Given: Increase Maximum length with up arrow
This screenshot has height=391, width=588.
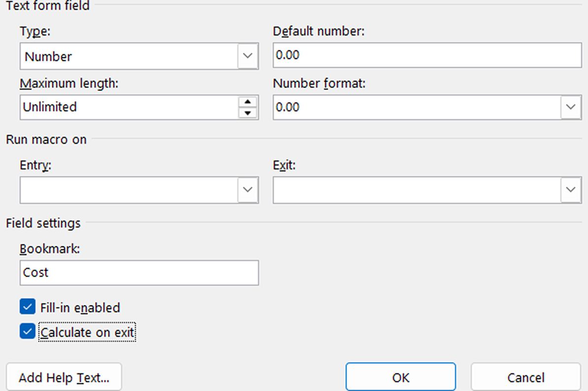Looking at the screenshot, I should click(248, 102).
